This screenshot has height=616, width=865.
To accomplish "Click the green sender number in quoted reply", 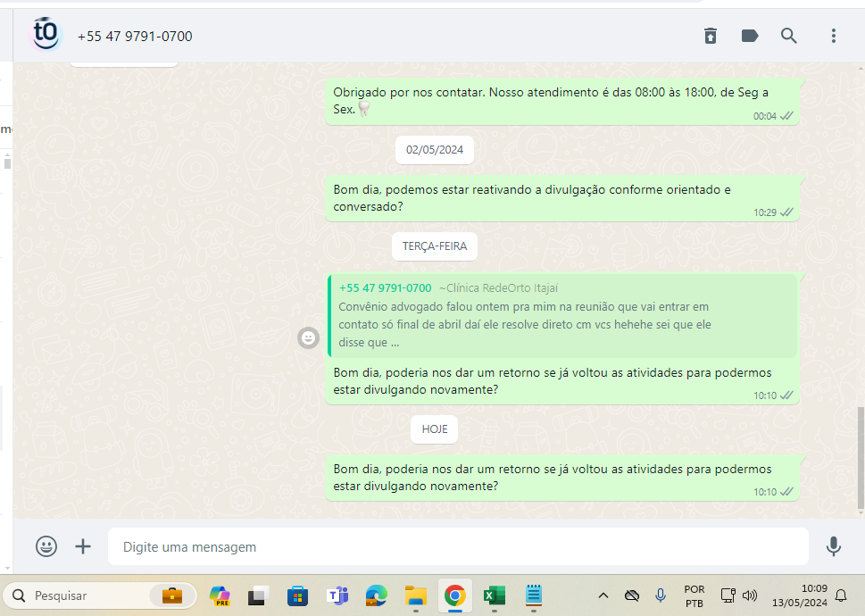I will tap(385, 287).
